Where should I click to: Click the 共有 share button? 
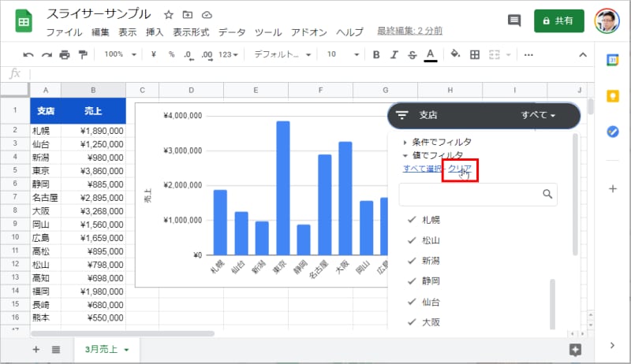click(559, 20)
